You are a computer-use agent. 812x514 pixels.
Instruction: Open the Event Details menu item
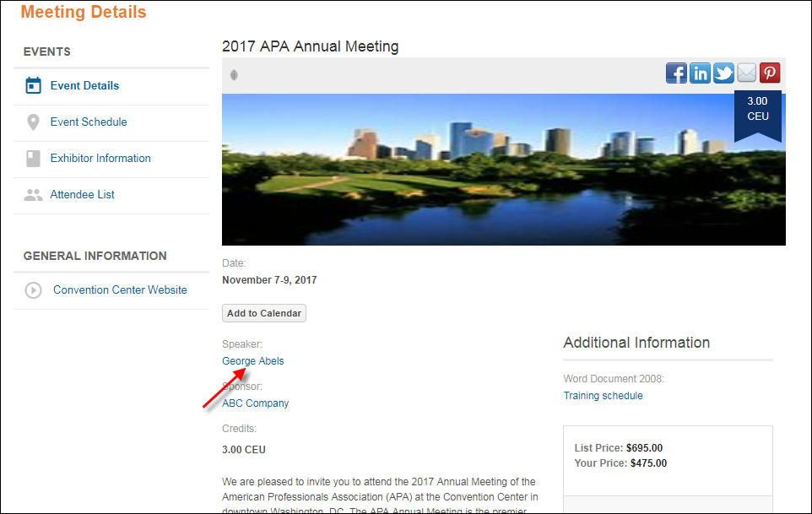pyautogui.click(x=84, y=85)
